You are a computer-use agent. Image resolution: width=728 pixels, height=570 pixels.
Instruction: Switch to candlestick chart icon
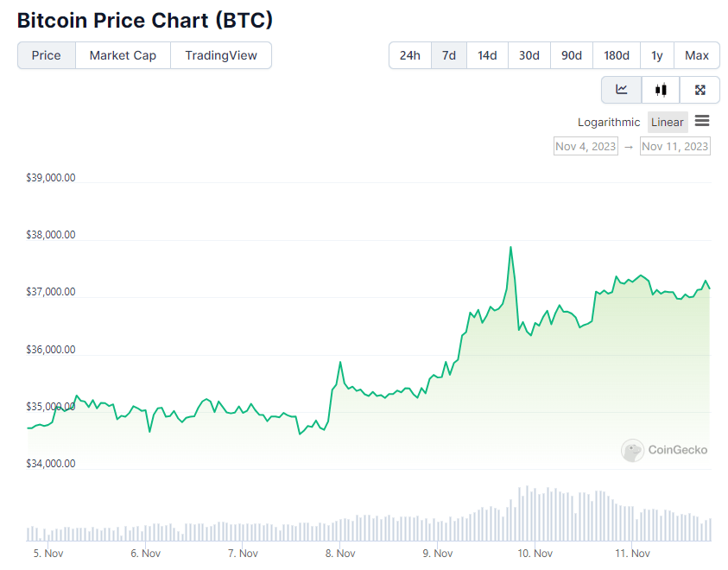661,90
